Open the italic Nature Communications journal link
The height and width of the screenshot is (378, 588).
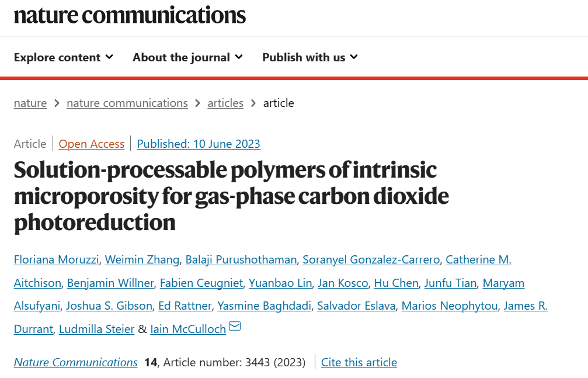coord(76,362)
